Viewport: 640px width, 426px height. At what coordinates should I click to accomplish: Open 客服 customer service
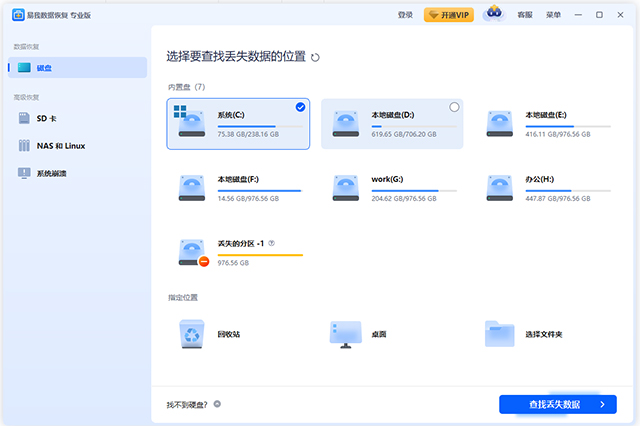click(x=525, y=15)
